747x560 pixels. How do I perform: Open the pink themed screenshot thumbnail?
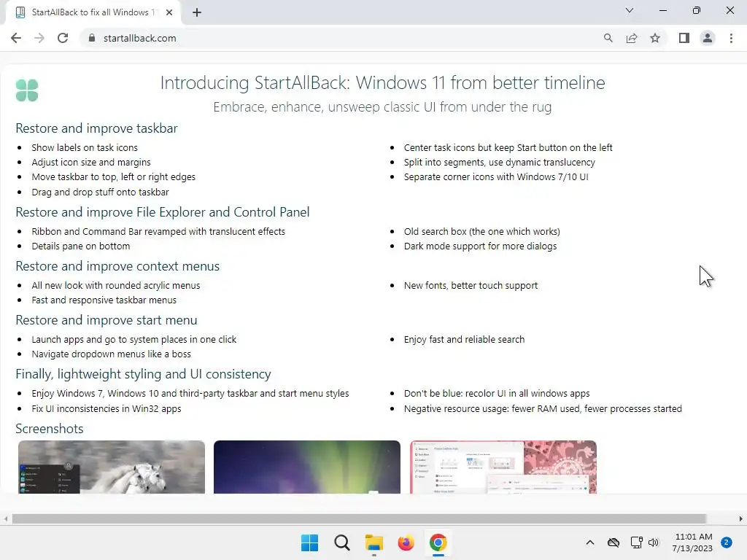(x=503, y=467)
